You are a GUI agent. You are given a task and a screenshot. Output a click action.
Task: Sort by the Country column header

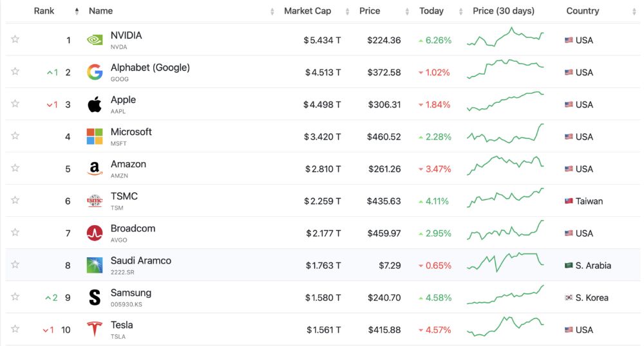coord(582,11)
